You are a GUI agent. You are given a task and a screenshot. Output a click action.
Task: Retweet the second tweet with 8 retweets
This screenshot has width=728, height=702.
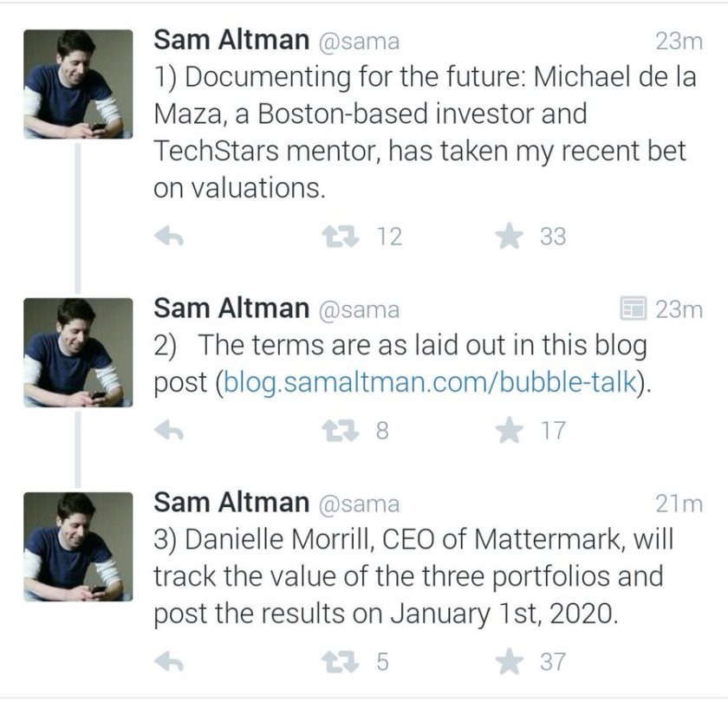coord(341,431)
